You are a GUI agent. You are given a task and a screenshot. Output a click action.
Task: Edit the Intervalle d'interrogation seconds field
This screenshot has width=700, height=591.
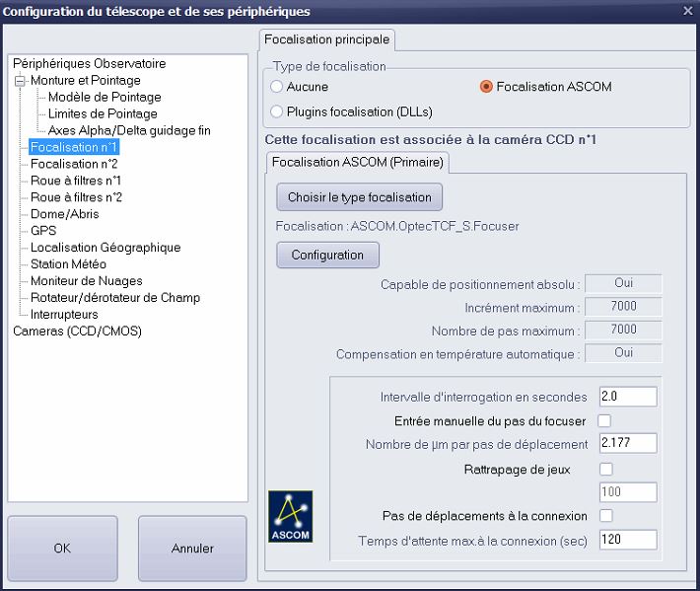coord(627,397)
